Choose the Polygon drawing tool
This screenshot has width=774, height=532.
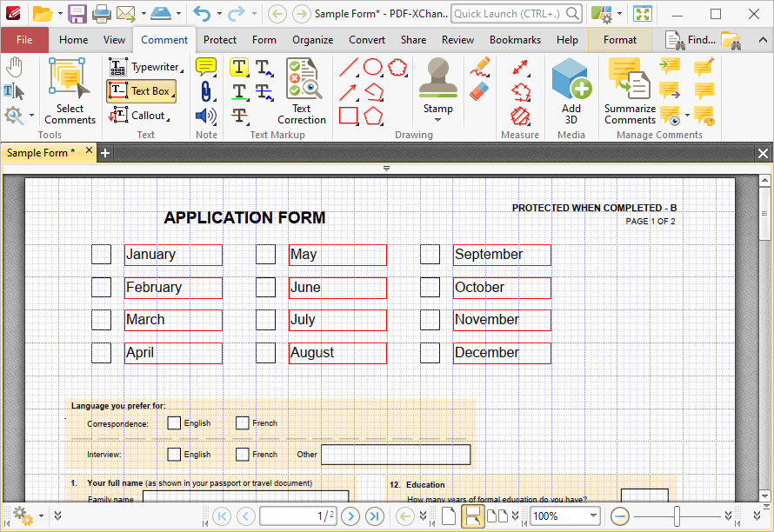click(x=373, y=116)
